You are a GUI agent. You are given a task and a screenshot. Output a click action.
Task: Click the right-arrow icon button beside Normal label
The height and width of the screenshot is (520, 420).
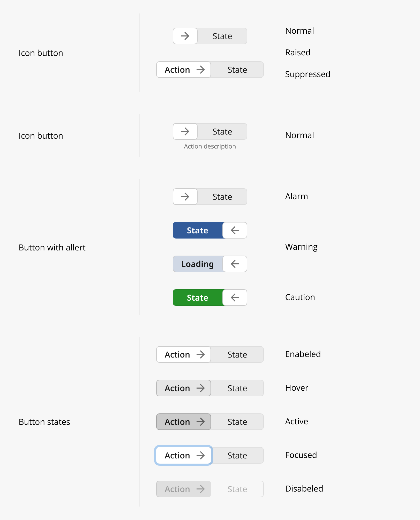(x=185, y=36)
